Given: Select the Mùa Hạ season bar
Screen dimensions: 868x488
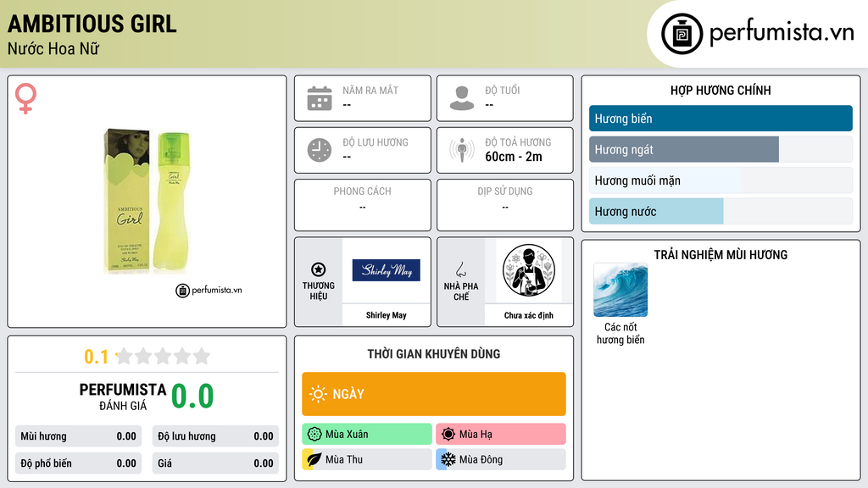Looking at the screenshot, I should [x=501, y=435].
